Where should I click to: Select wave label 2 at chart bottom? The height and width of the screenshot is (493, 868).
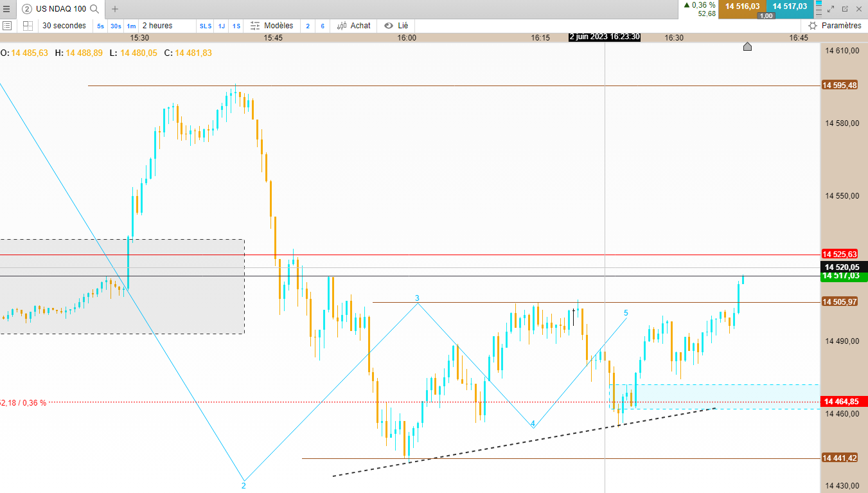244,486
